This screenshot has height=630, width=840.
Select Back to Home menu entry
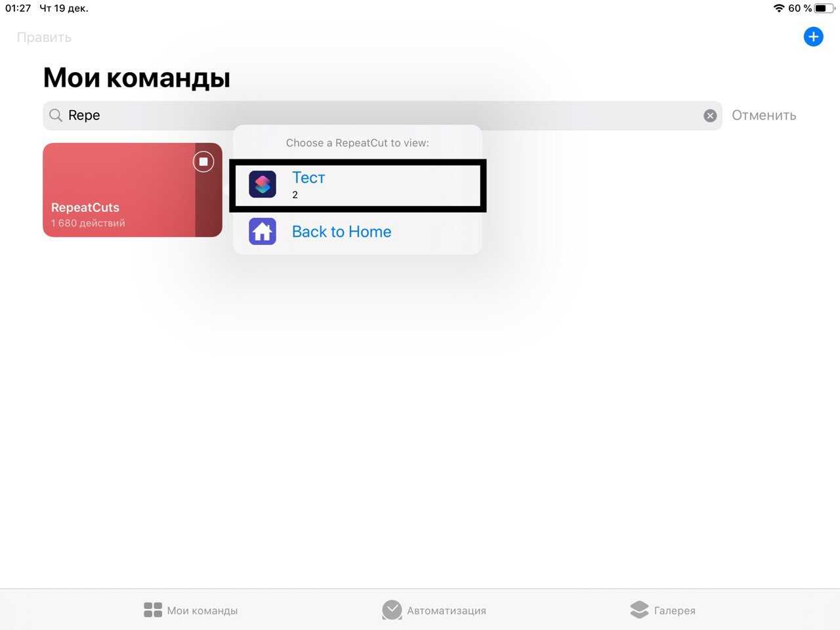click(x=358, y=232)
